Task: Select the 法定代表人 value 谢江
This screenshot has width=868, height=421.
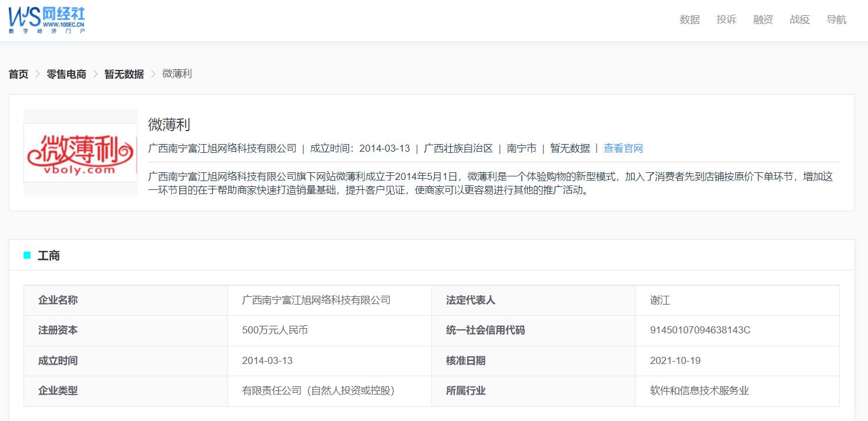Action: click(659, 300)
